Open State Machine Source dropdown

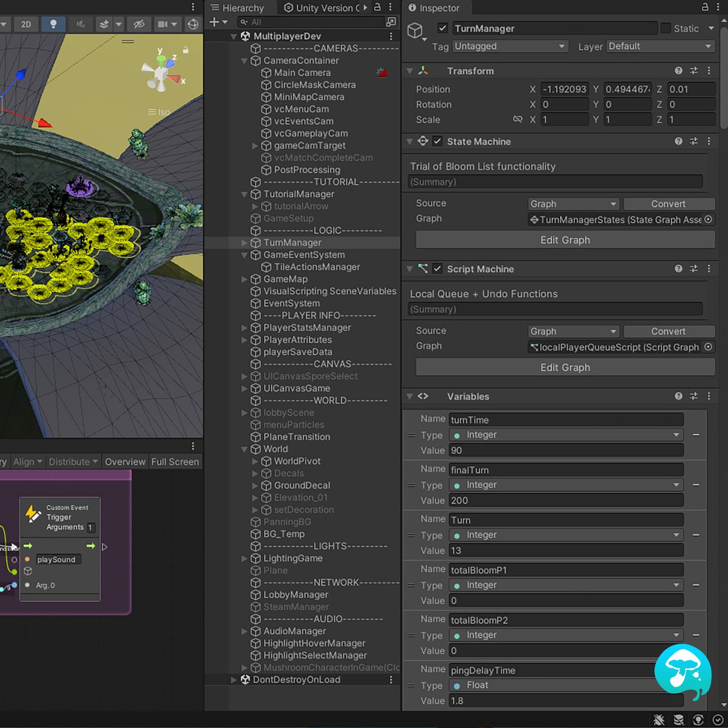573,204
